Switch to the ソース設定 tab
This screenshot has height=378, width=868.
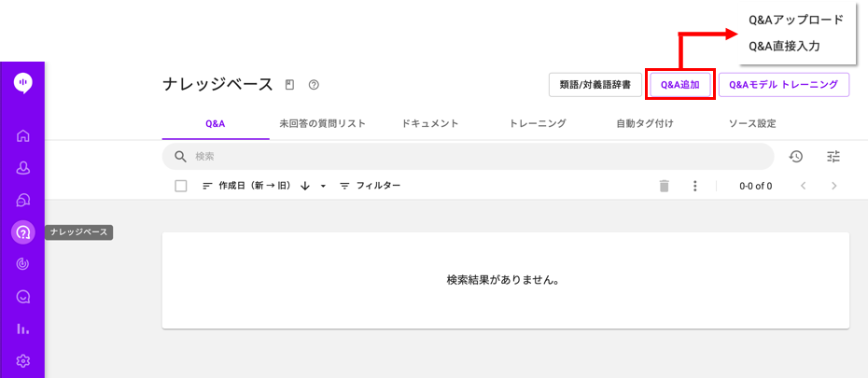752,123
